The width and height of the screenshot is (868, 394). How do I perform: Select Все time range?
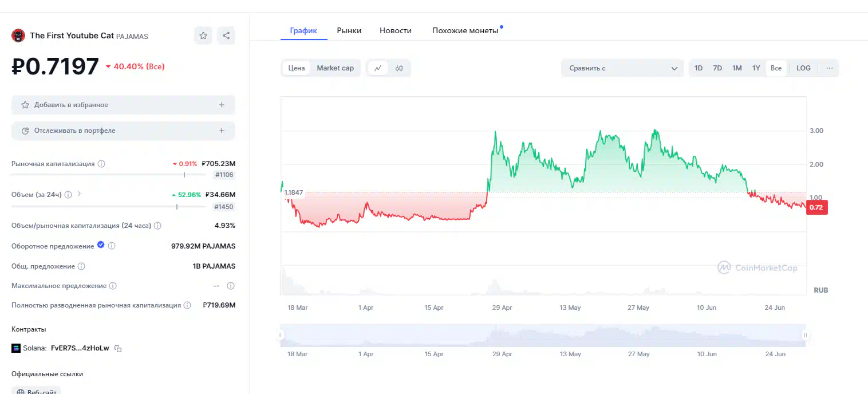[x=776, y=68]
